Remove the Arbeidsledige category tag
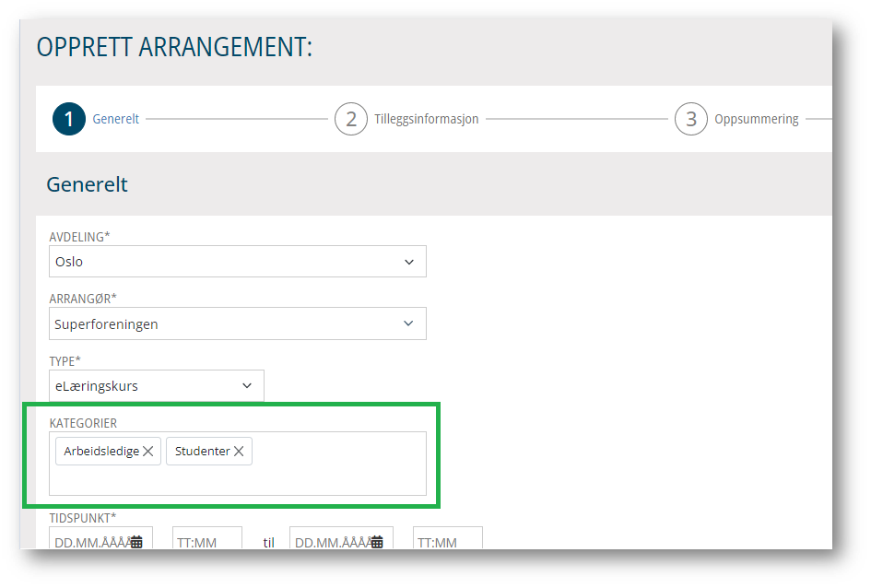This screenshot has height=588, width=871. tap(147, 451)
